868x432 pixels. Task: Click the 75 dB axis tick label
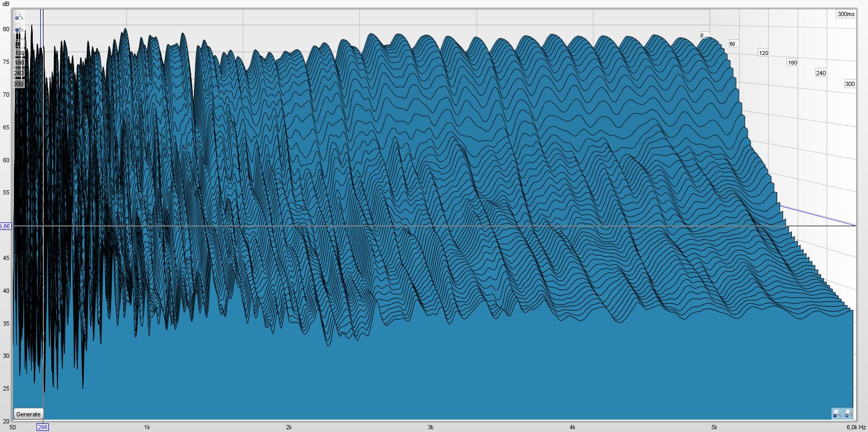click(x=6, y=62)
